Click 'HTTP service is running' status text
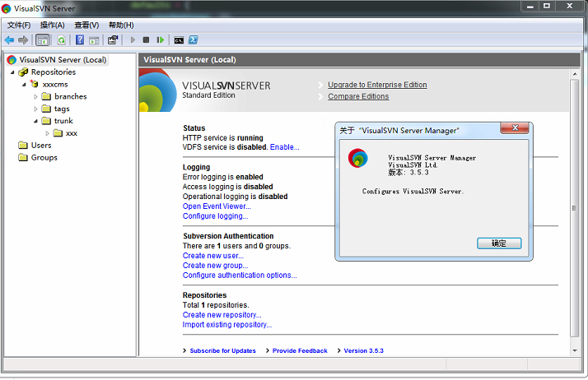The height and width of the screenshot is (380, 588). [x=222, y=138]
